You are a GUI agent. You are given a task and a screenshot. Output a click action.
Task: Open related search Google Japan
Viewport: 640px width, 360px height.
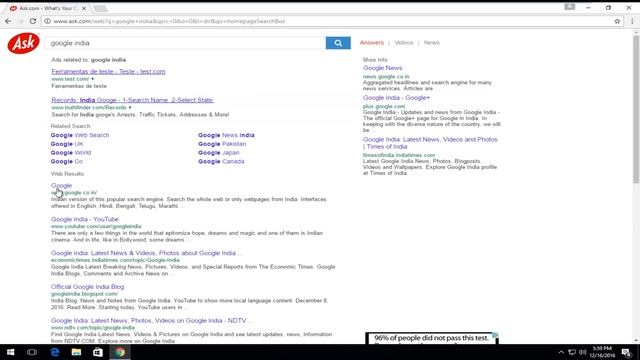(219, 153)
